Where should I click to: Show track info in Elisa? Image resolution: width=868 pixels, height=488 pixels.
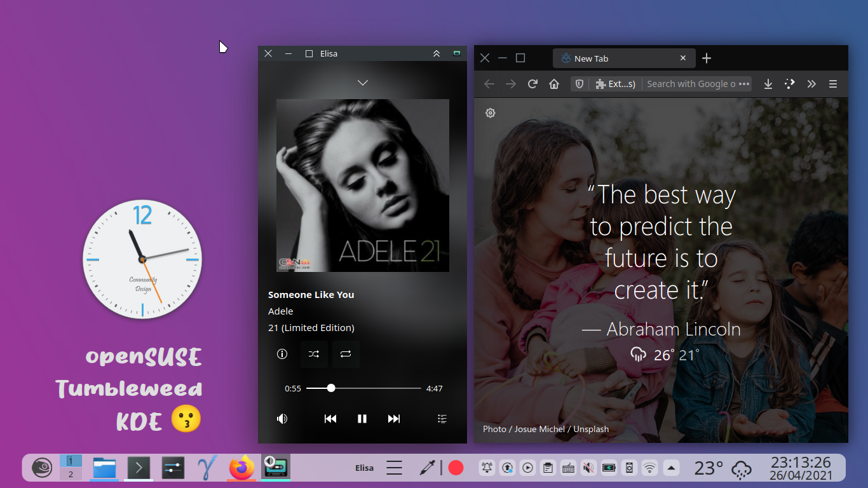click(x=282, y=355)
